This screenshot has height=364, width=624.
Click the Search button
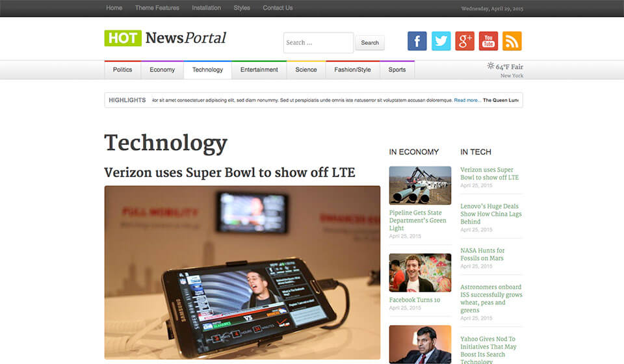(x=370, y=42)
